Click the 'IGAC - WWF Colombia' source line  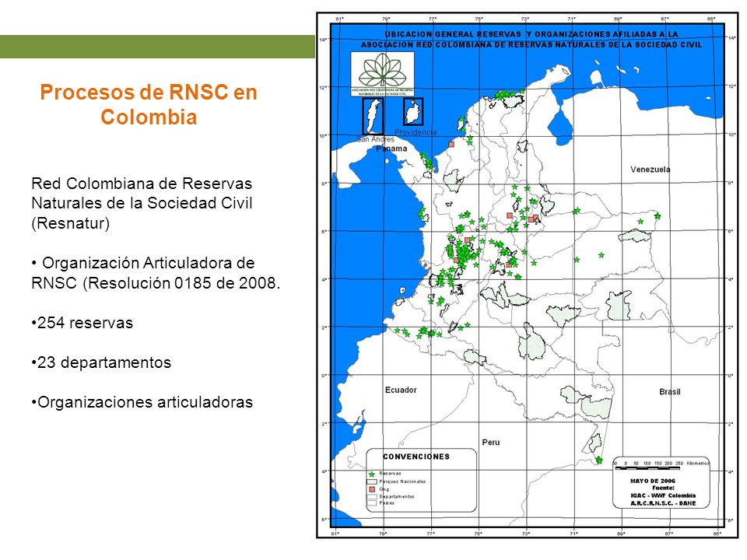(663, 495)
